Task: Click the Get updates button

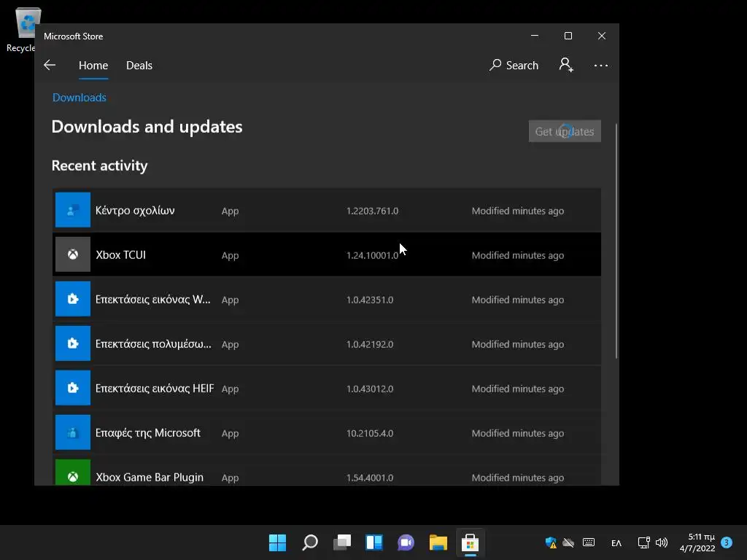Action: (565, 131)
